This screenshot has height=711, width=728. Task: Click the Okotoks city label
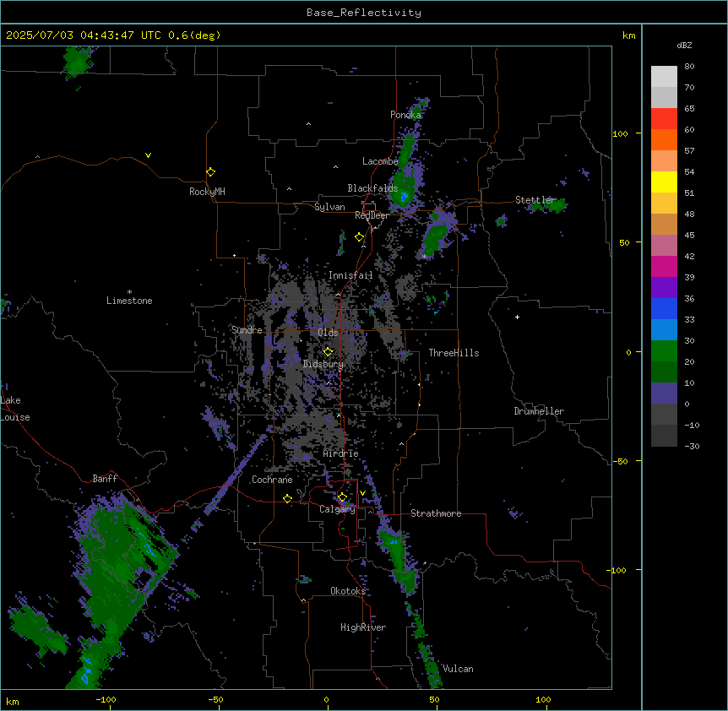point(348,591)
